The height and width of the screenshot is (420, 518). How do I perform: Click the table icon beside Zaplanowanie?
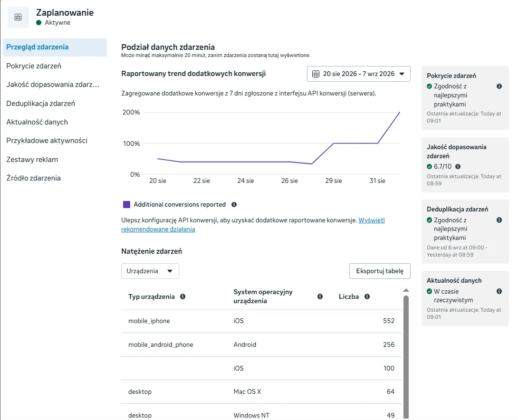(18, 17)
